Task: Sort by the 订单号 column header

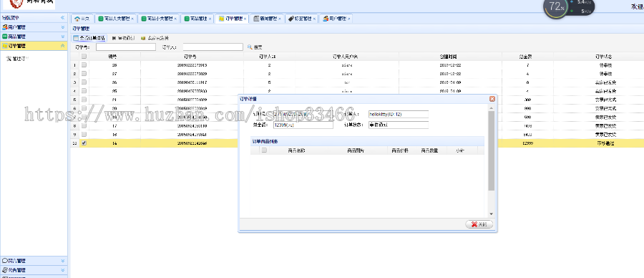Action: [192, 57]
